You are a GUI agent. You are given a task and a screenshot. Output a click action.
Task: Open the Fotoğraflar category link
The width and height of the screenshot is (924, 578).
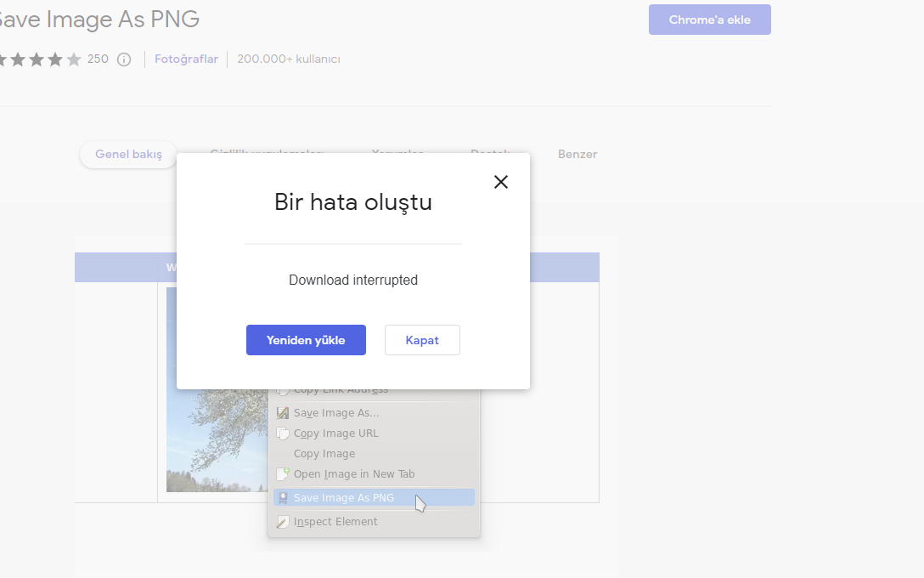(186, 59)
